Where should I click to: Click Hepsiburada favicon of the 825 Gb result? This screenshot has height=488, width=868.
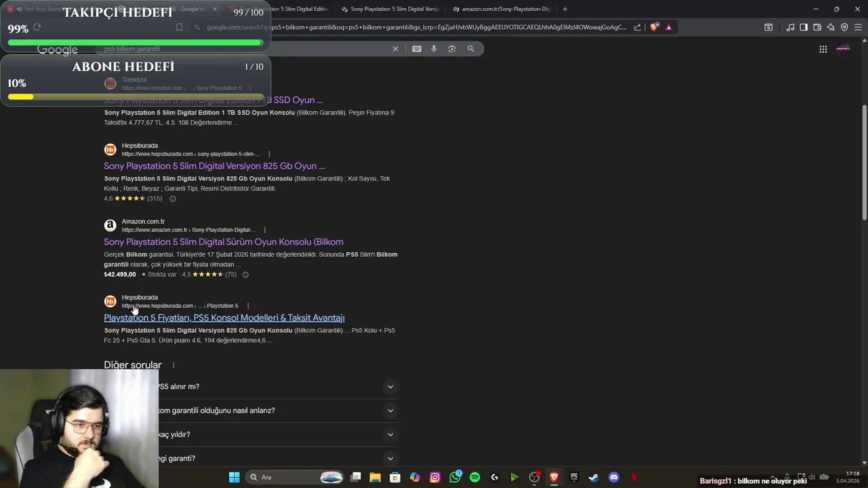(x=110, y=150)
